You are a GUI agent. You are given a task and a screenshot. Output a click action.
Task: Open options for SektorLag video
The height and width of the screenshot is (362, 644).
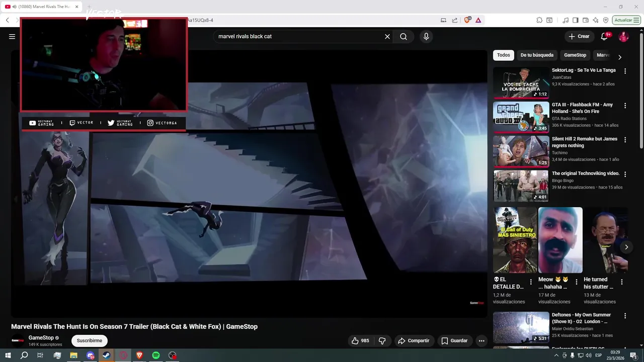[625, 71]
